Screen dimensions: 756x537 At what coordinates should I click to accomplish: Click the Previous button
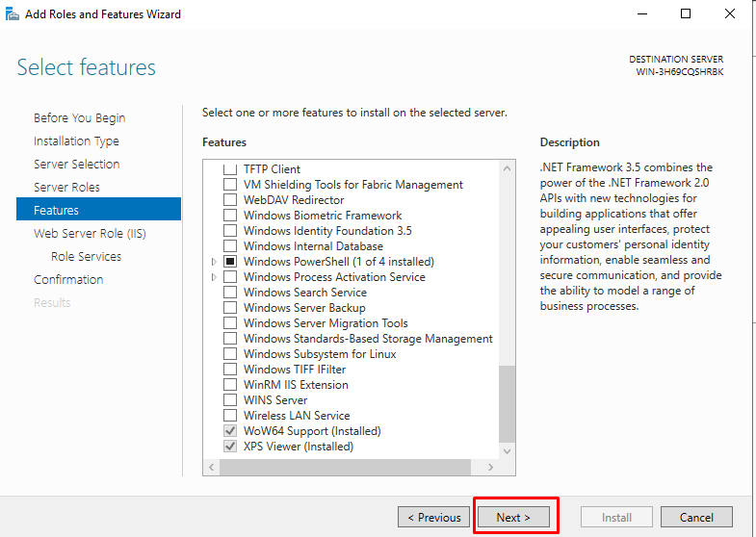click(434, 517)
